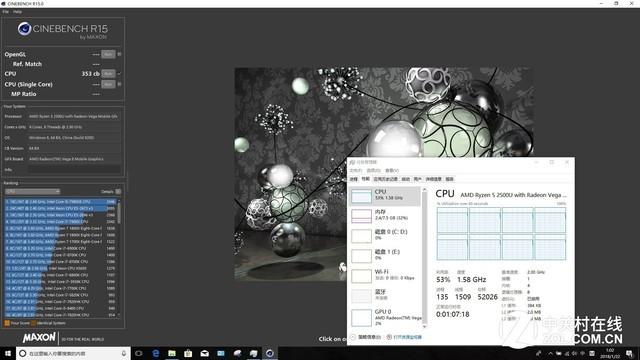Run the CPU (Single Core) benchmark

pos(108,84)
